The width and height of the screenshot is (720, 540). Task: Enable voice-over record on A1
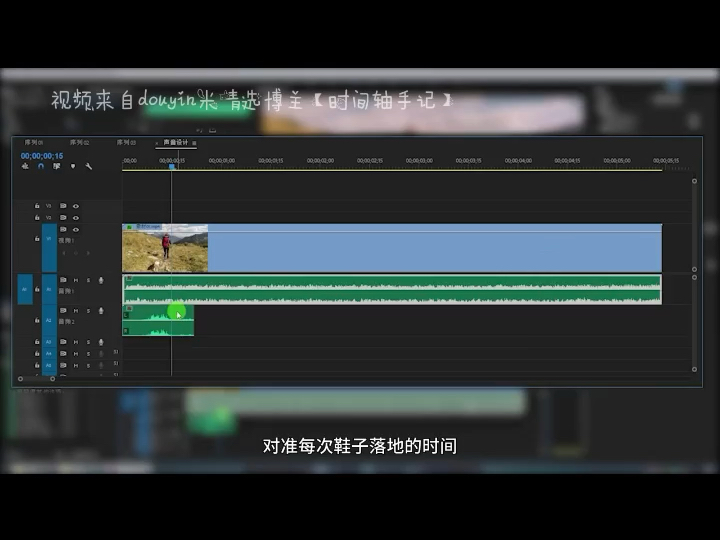pos(101,280)
